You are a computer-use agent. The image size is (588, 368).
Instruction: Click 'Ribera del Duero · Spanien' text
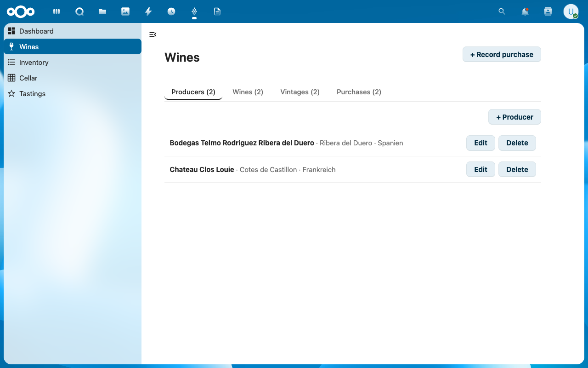[x=362, y=143]
